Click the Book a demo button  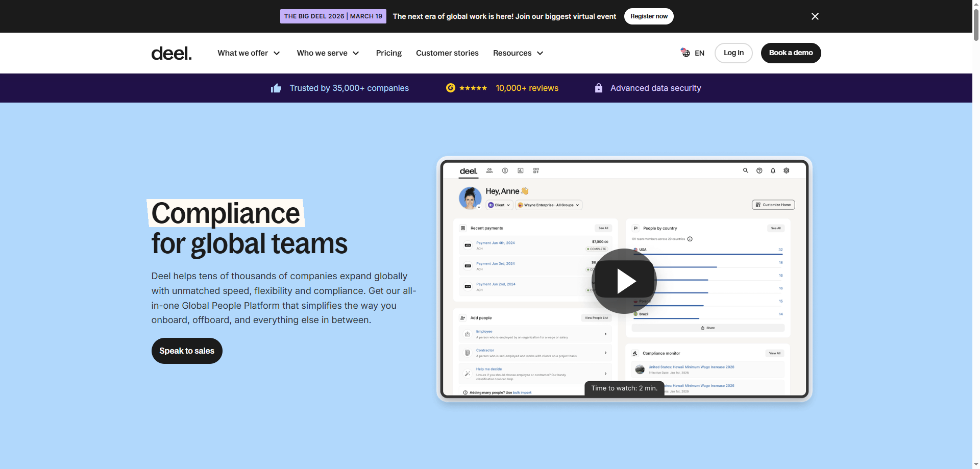click(791, 53)
